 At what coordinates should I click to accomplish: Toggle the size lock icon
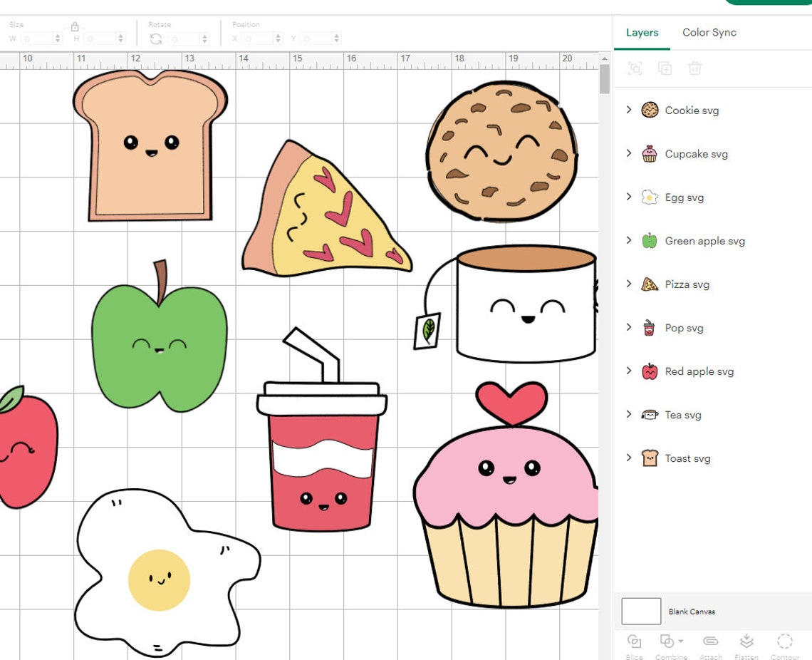[x=75, y=26]
